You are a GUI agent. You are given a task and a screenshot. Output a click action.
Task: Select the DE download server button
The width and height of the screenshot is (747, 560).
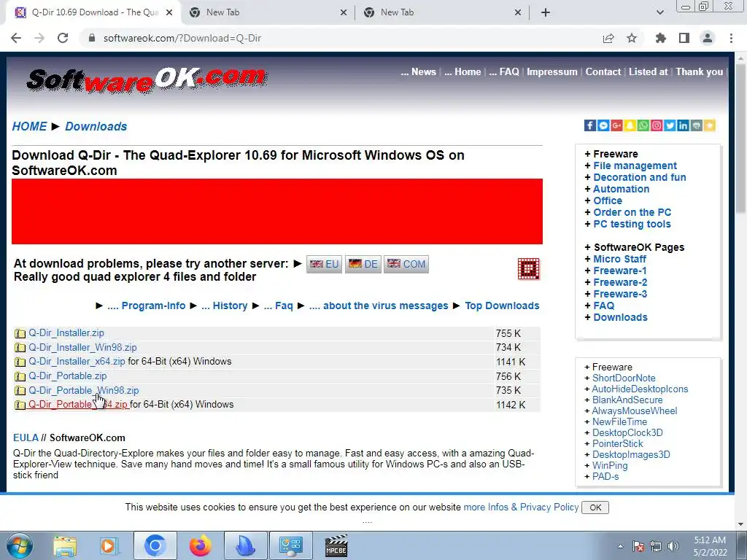point(363,264)
